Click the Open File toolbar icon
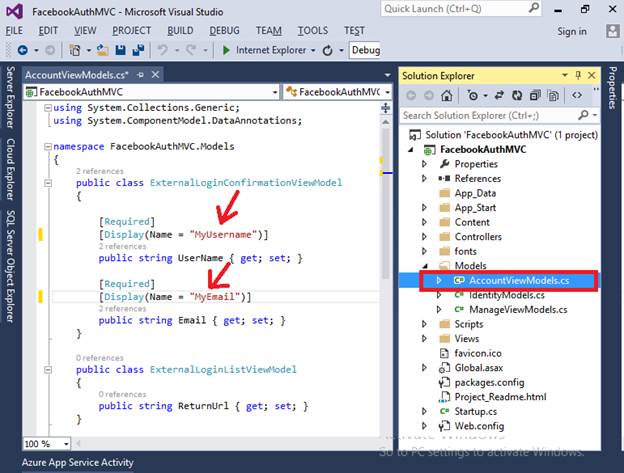 103,50
